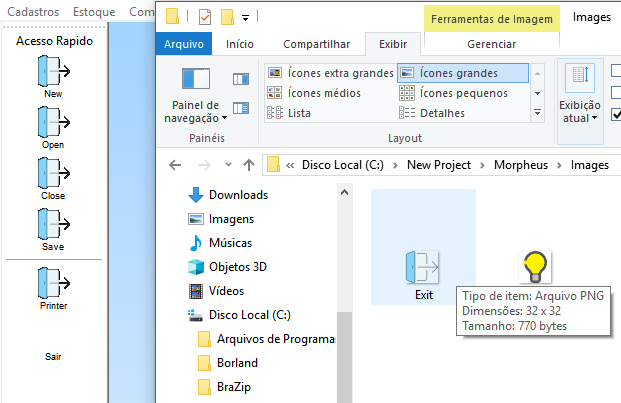Image resolution: width=621 pixels, height=403 pixels.
Task: Click Morpheus breadcrumb
Action: click(x=521, y=165)
